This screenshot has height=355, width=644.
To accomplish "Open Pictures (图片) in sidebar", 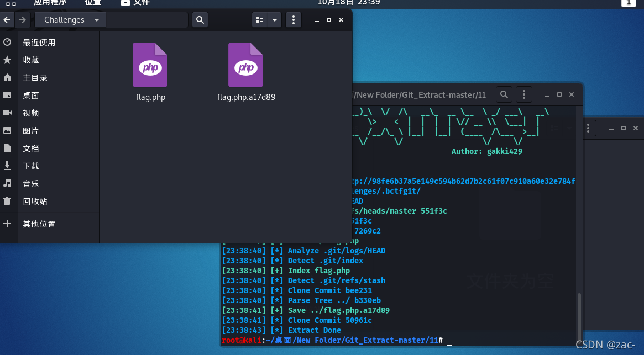I will [x=31, y=130].
